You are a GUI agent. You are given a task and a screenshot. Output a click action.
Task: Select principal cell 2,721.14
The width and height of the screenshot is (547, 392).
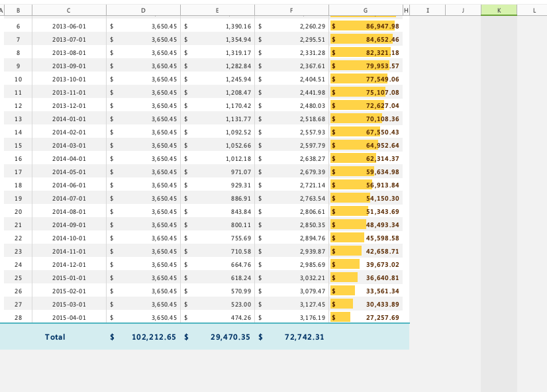point(291,185)
